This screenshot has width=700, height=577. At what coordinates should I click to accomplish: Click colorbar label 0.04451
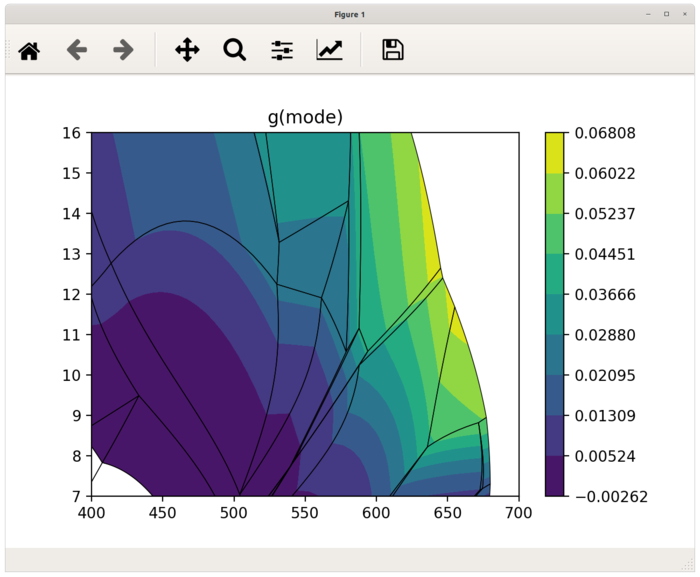pos(605,254)
